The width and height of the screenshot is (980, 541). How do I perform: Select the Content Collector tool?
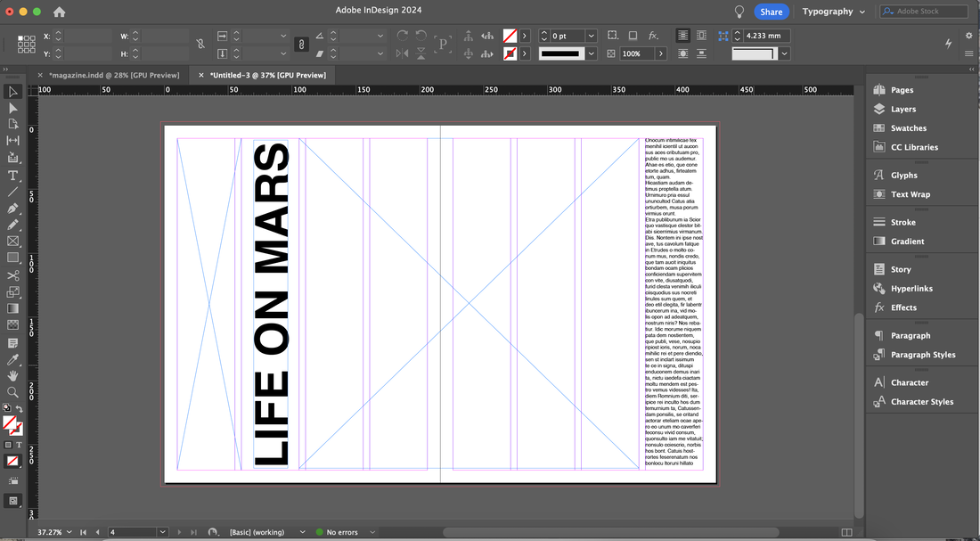coord(12,158)
